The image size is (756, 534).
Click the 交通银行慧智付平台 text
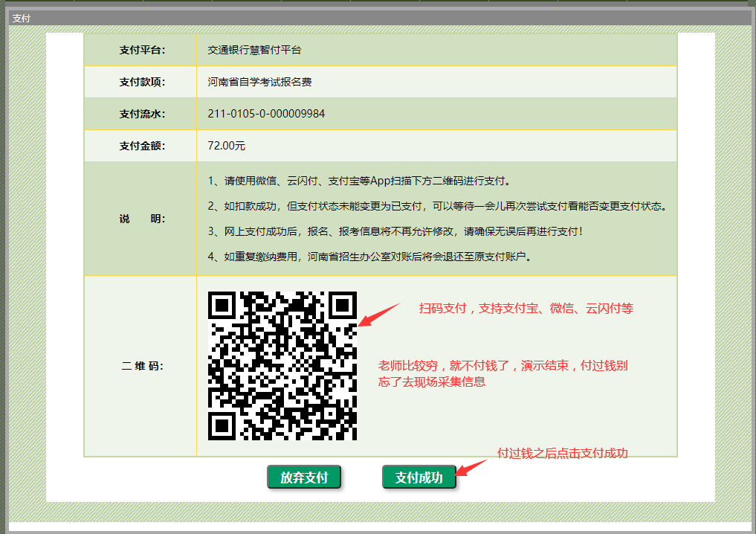pyautogui.click(x=254, y=51)
